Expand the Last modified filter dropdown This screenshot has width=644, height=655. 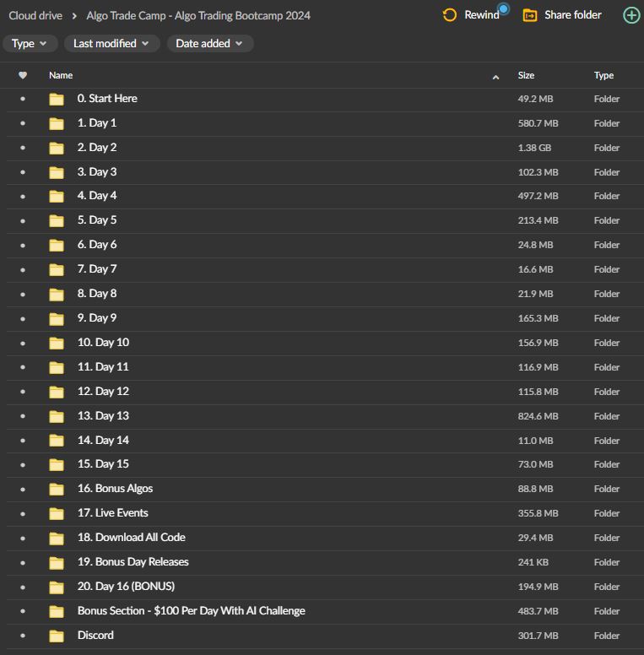pyautogui.click(x=111, y=43)
